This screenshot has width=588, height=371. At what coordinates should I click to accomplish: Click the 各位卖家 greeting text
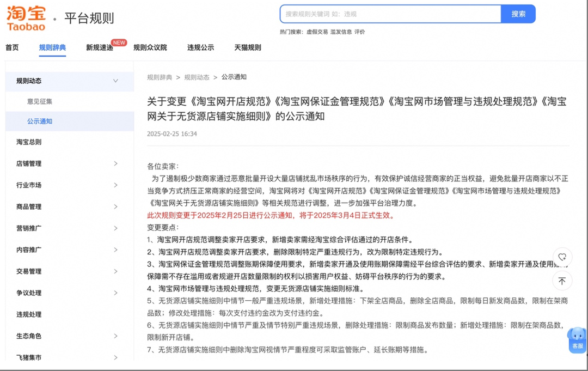point(163,166)
